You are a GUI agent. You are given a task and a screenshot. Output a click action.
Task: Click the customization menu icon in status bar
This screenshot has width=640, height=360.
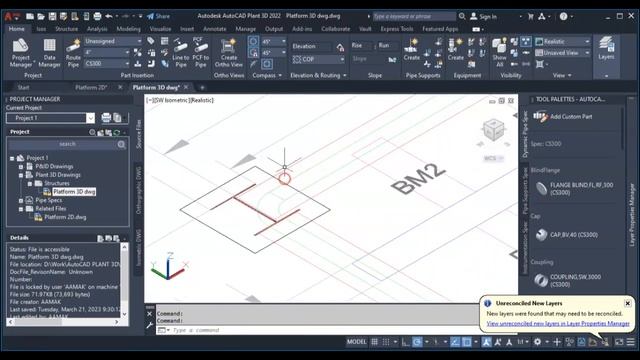[x=631, y=342]
